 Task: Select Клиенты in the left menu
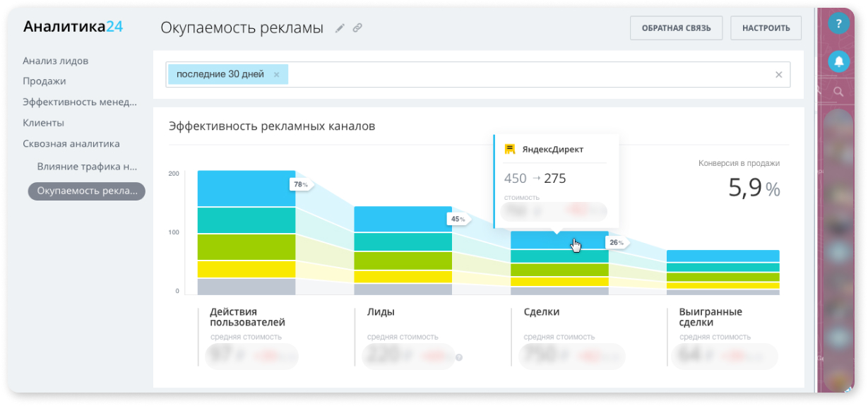click(x=43, y=123)
